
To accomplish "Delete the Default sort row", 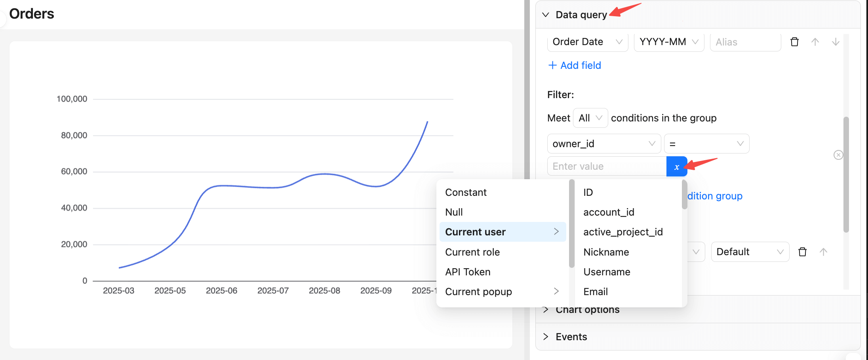I will click(802, 252).
